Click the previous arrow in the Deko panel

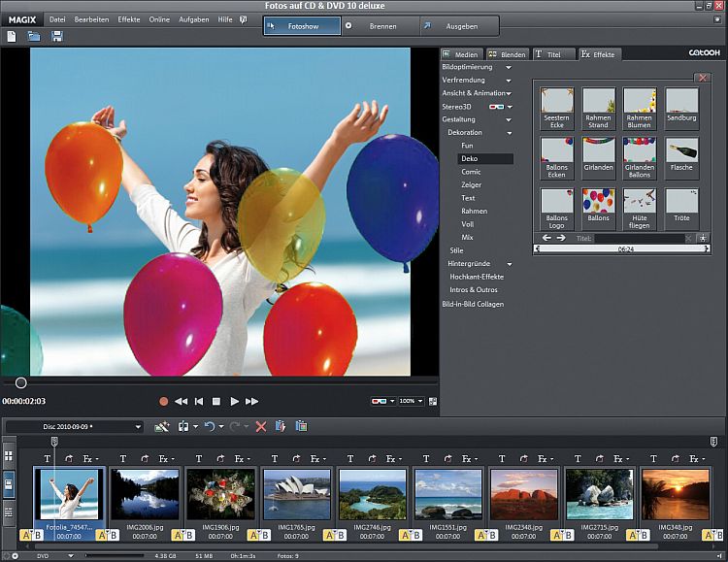click(546, 237)
